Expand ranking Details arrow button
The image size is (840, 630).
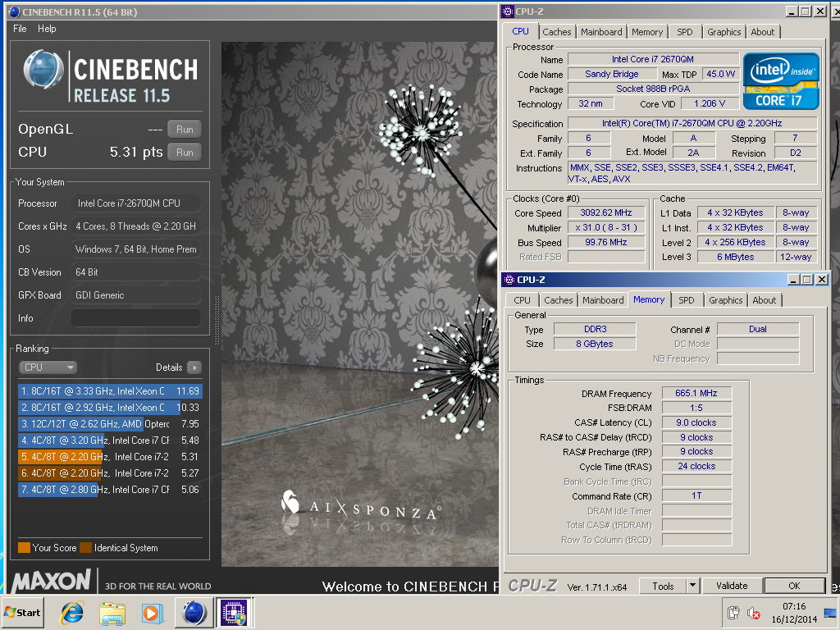click(x=194, y=367)
